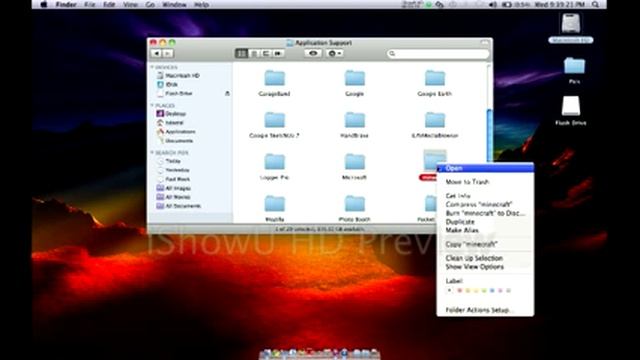Select Flash Drive in the sidebar
640x360 pixels.
coord(175,93)
